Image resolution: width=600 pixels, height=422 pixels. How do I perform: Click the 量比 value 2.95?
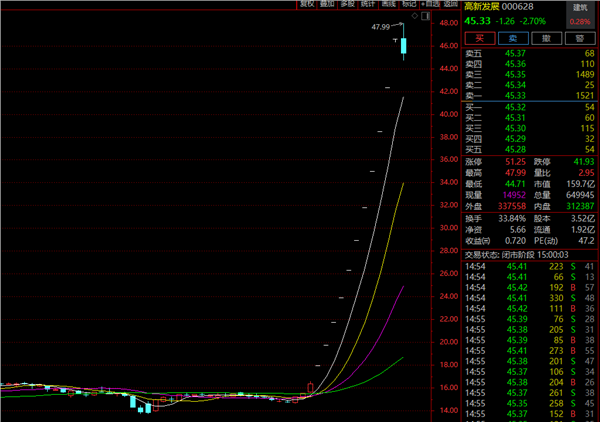tap(586, 173)
